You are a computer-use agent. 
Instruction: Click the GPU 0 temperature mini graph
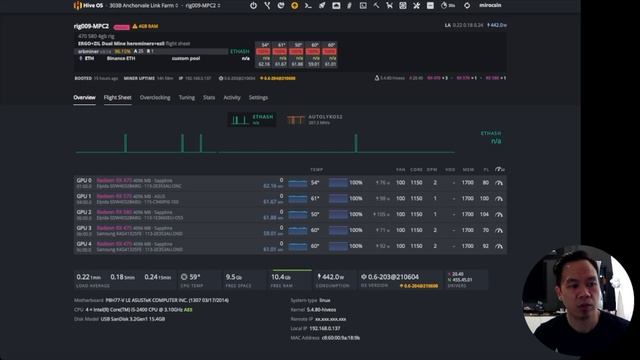point(298,183)
